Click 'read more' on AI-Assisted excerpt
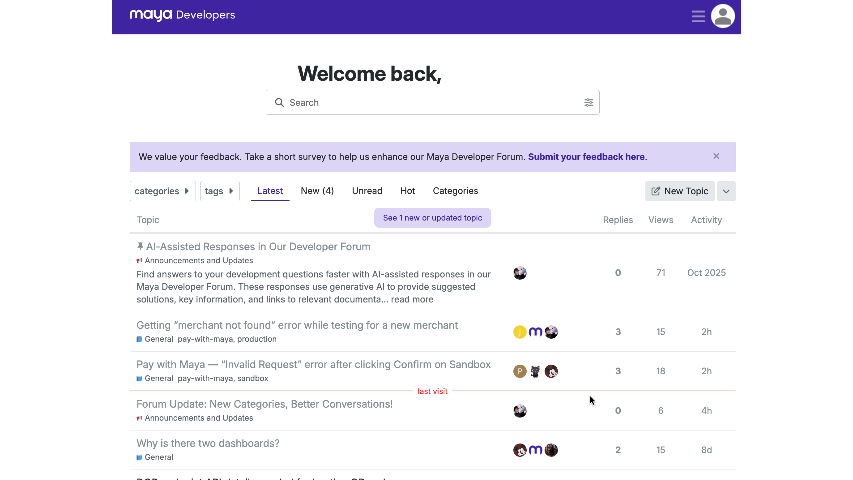 412,300
